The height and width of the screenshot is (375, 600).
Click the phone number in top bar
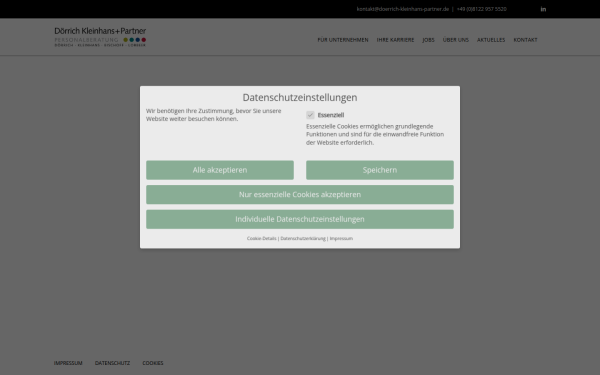[x=481, y=9]
